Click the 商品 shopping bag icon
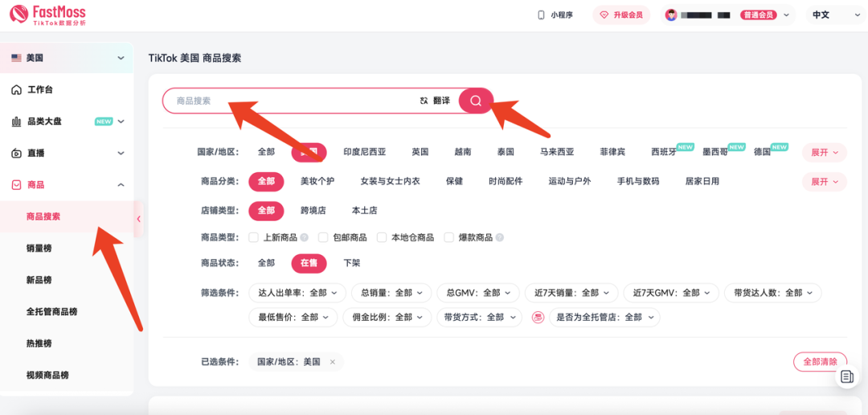Image resolution: width=868 pixels, height=415 pixels. tap(17, 184)
